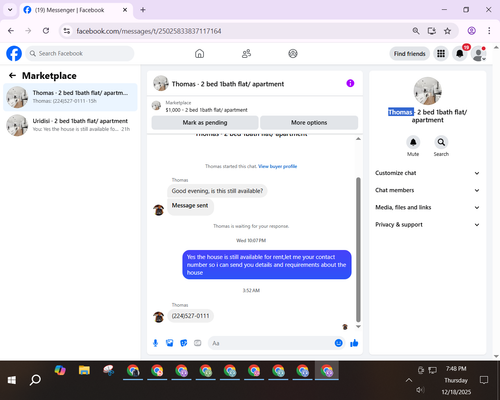Click the address bar URL
Viewport: 500px width, 400px height.
[149, 31]
